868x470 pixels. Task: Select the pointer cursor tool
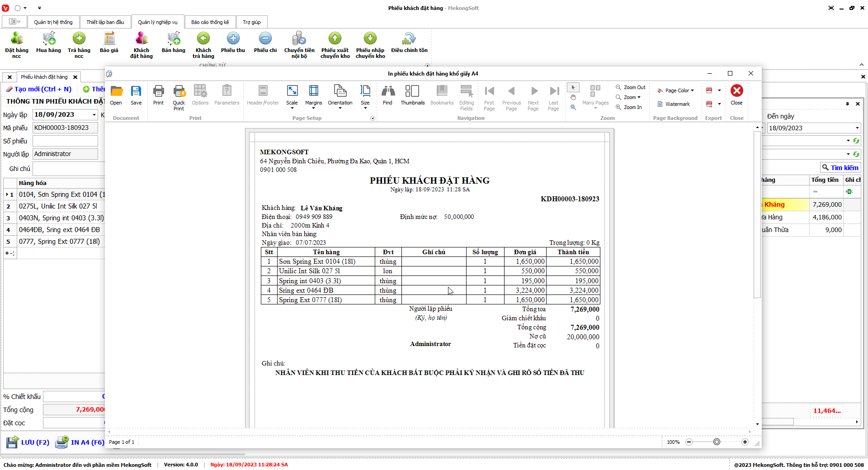(x=573, y=87)
